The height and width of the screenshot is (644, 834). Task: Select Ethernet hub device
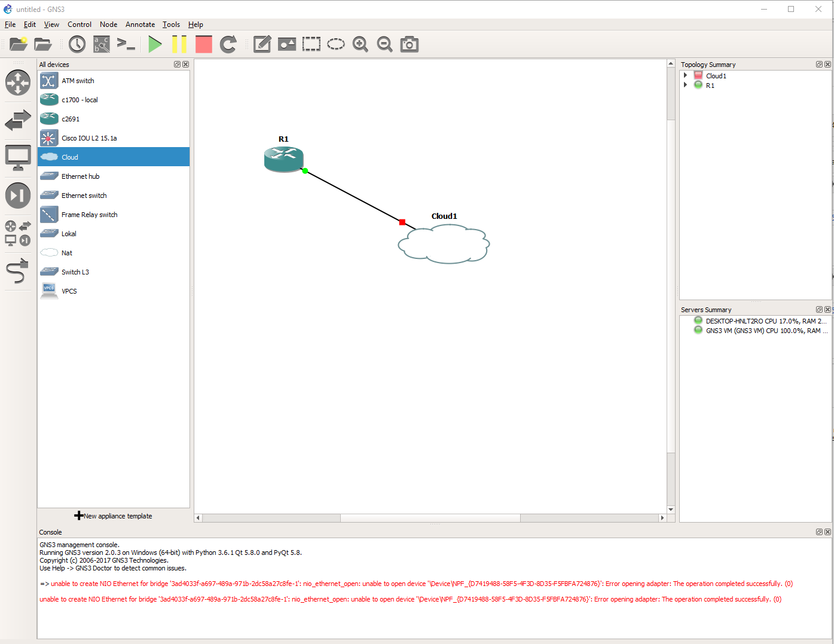click(114, 176)
